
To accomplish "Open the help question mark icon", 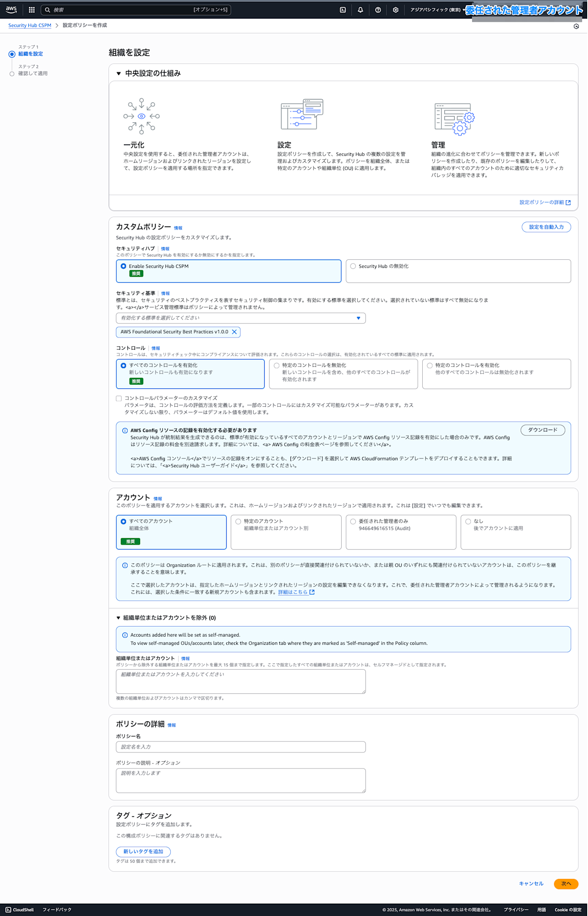I will click(x=378, y=10).
